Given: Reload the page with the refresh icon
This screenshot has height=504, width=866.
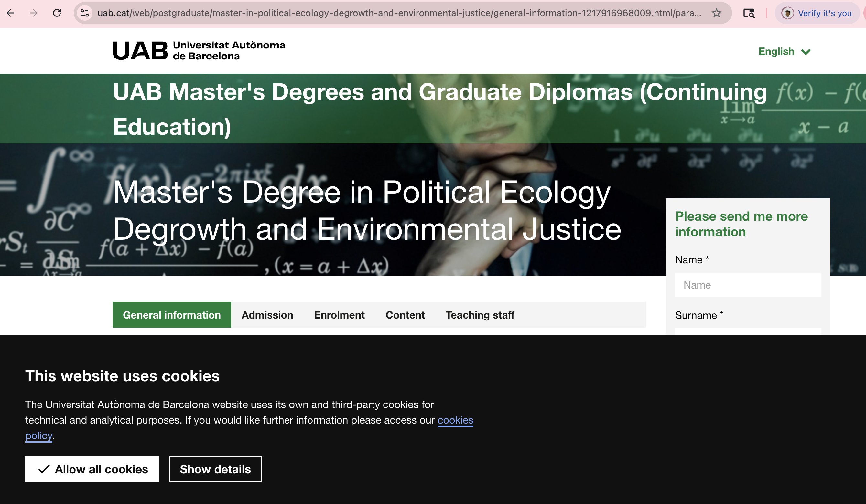Looking at the screenshot, I should pyautogui.click(x=57, y=13).
